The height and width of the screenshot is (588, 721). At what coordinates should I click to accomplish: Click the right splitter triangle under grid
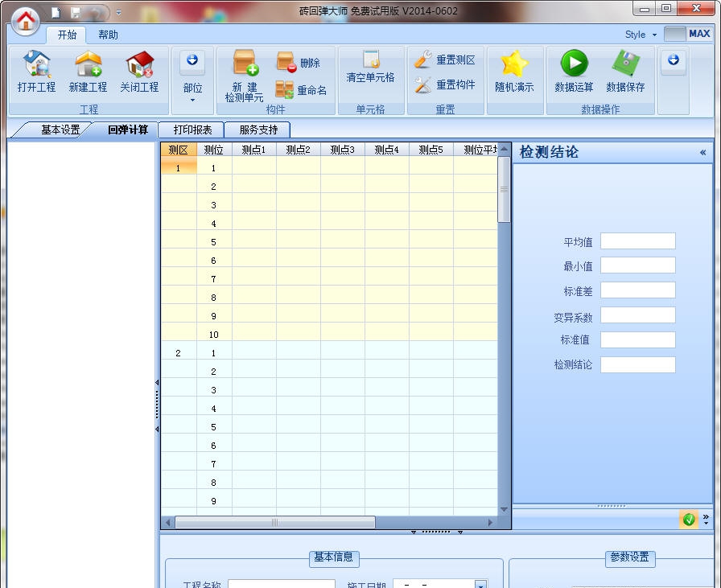459,532
